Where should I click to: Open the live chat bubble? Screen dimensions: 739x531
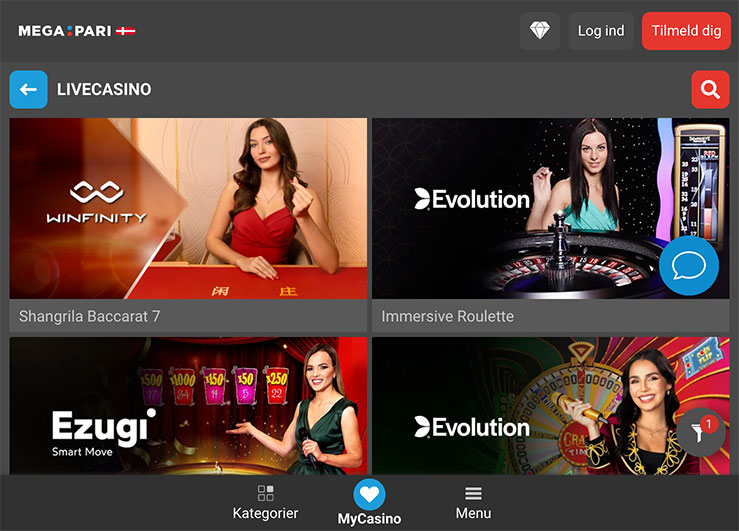click(689, 265)
